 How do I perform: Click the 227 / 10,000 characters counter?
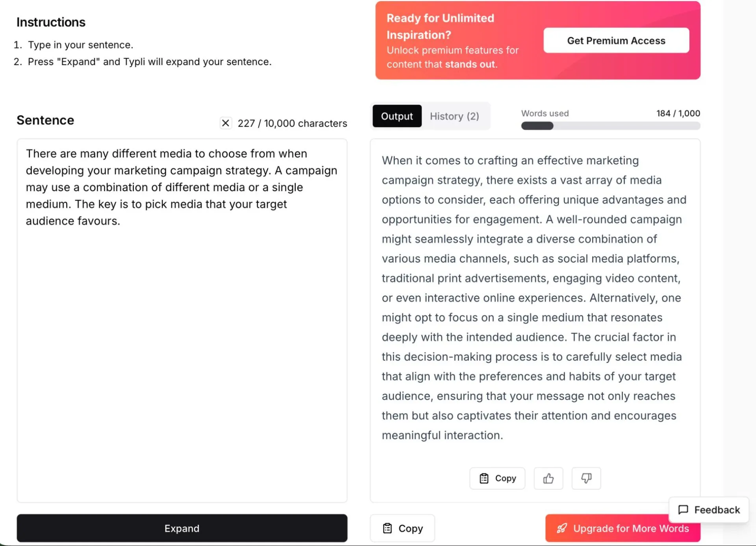292,123
